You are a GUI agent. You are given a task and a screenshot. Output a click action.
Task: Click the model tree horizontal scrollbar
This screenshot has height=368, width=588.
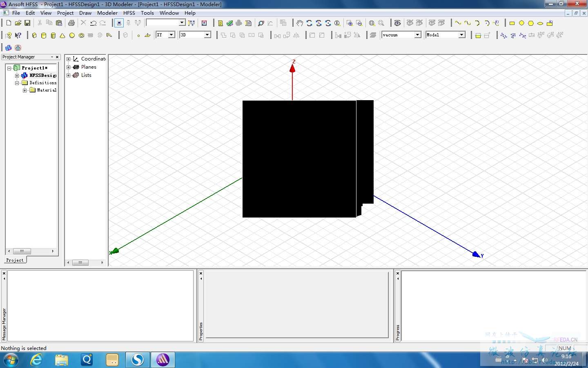pos(85,263)
